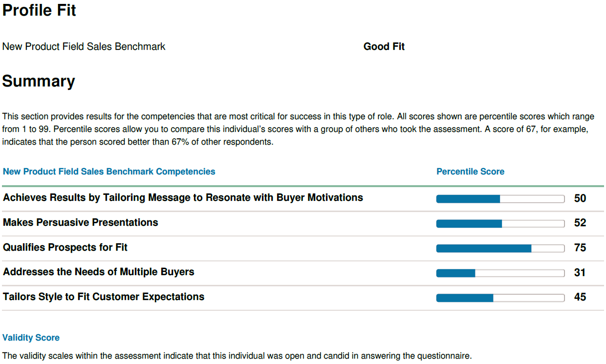Select Makes Persuasive Presentations competency

pos(81,223)
